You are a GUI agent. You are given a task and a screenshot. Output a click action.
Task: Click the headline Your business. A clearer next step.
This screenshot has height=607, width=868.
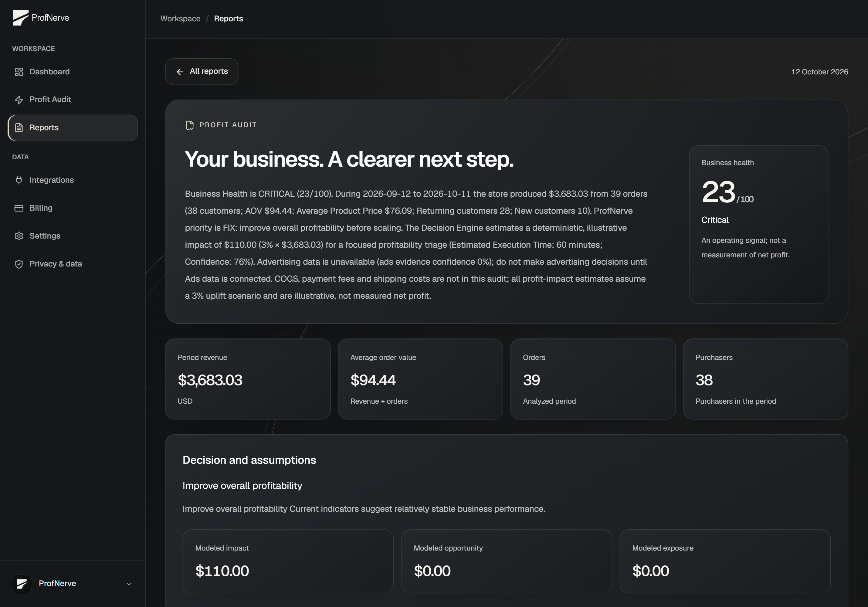point(349,159)
